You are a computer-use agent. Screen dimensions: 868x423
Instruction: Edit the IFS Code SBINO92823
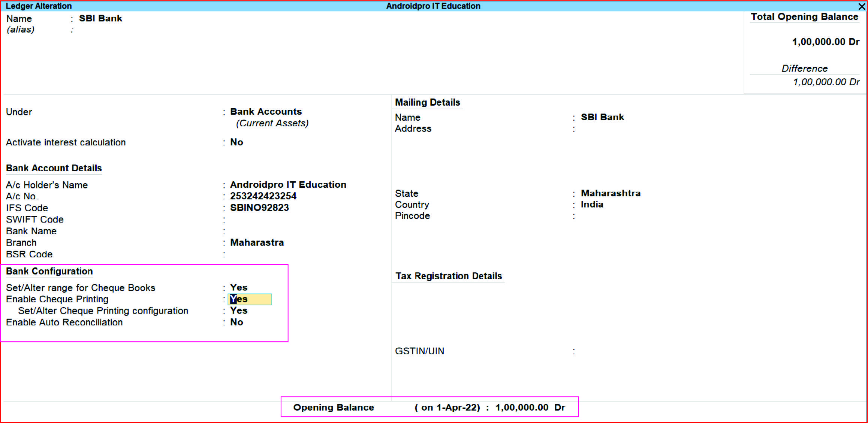259,208
